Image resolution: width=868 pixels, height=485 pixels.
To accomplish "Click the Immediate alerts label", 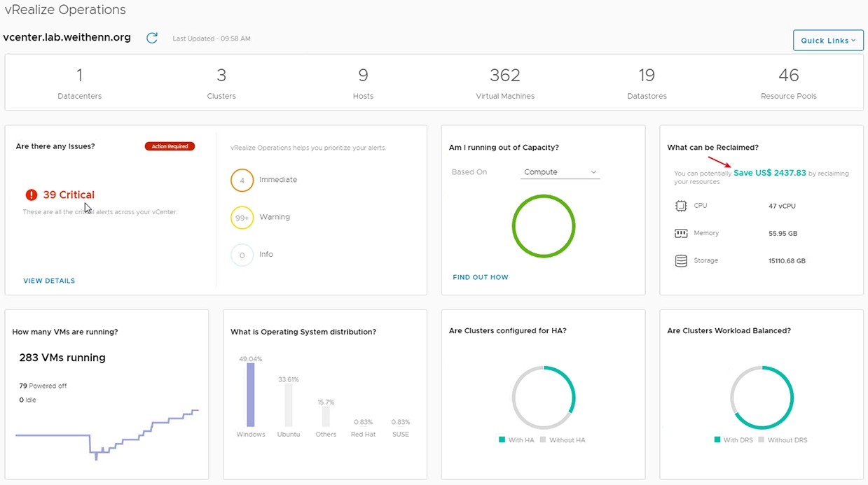I will pos(278,180).
